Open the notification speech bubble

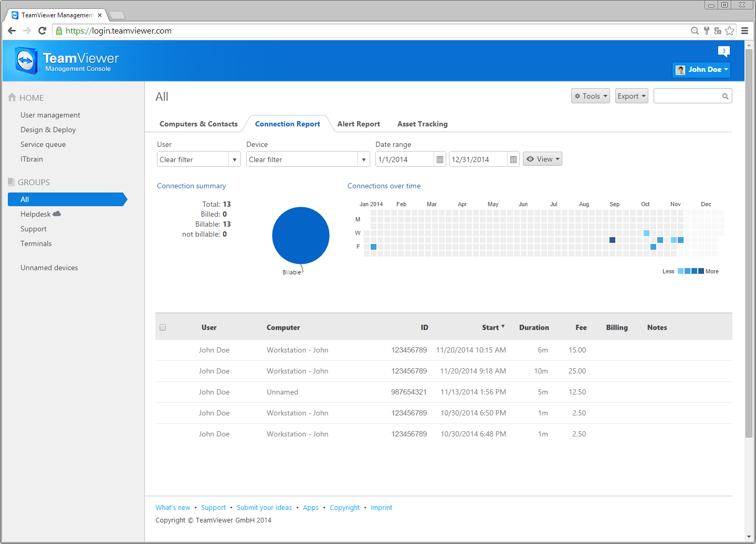(x=724, y=51)
